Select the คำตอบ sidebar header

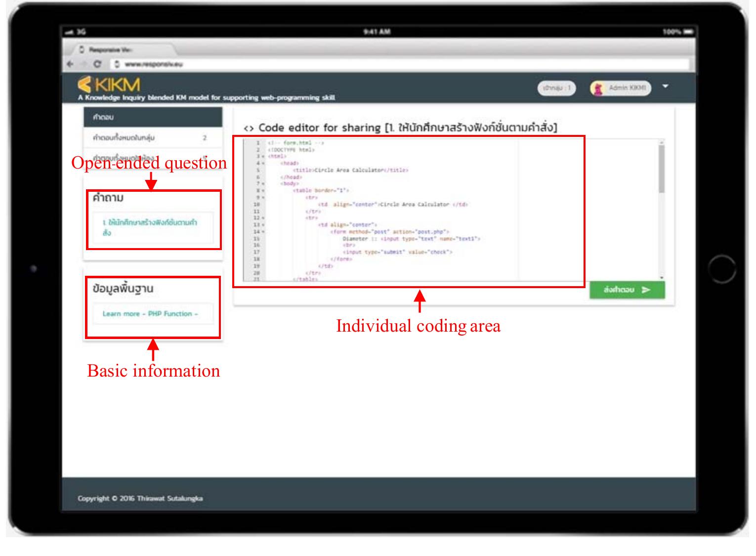point(153,117)
